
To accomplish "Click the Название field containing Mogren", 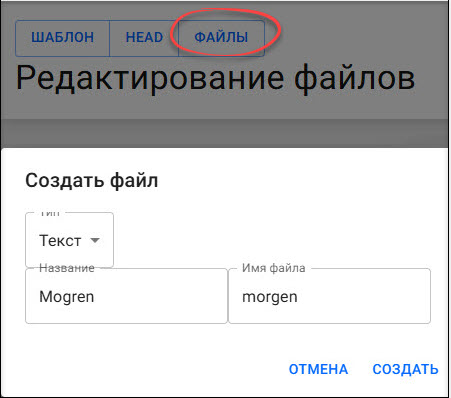I will [126, 296].
